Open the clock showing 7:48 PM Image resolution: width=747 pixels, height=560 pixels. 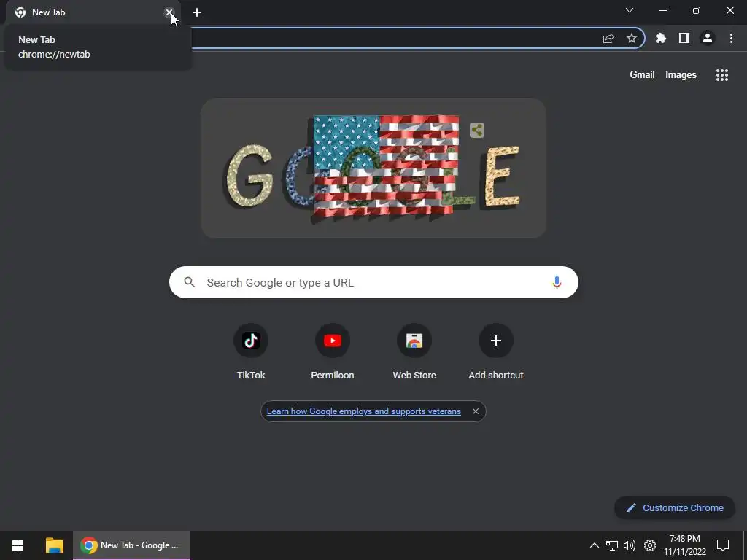[x=685, y=545]
